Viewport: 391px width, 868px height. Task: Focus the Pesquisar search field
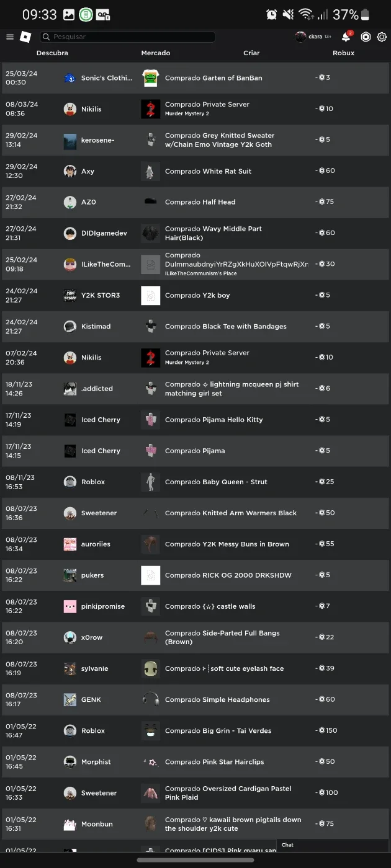pyautogui.click(x=127, y=37)
